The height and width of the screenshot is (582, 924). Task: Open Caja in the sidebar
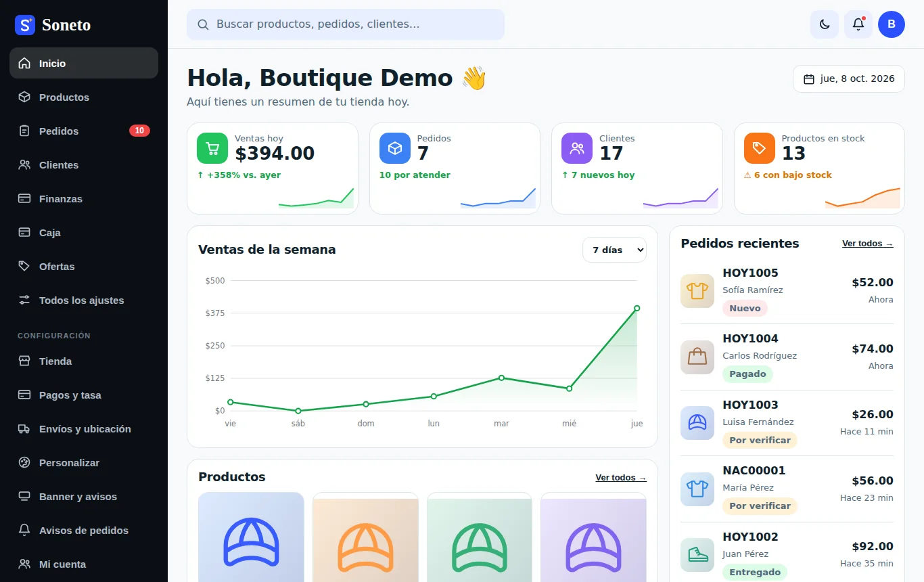coord(84,232)
